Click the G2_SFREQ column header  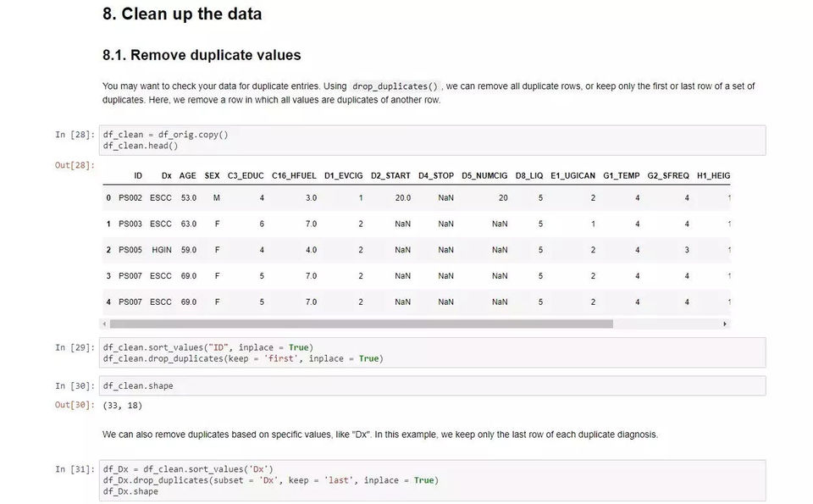(x=668, y=176)
